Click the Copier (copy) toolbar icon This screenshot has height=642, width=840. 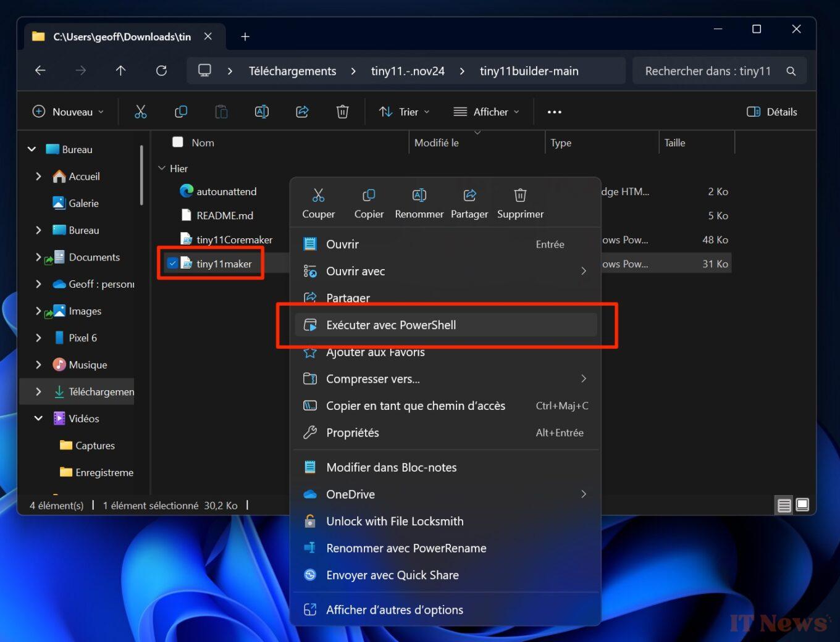[x=181, y=112]
